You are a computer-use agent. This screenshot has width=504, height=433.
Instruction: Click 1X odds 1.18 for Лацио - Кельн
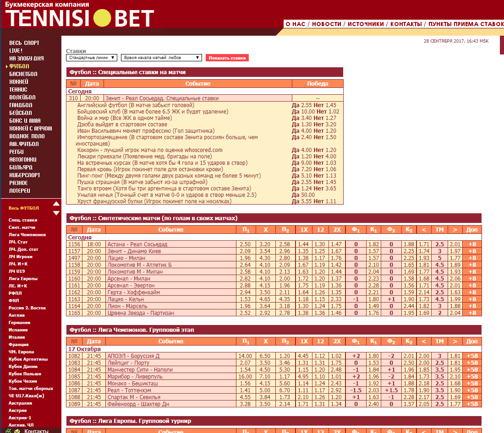[x=303, y=299]
